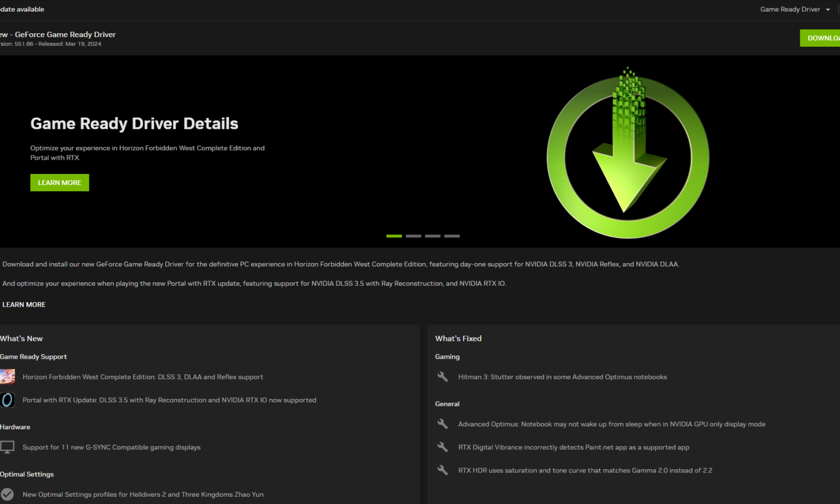Click the checkmark icon for Optimal Settings profiles
The height and width of the screenshot is (504, 840).
click(x=7, y=495)
